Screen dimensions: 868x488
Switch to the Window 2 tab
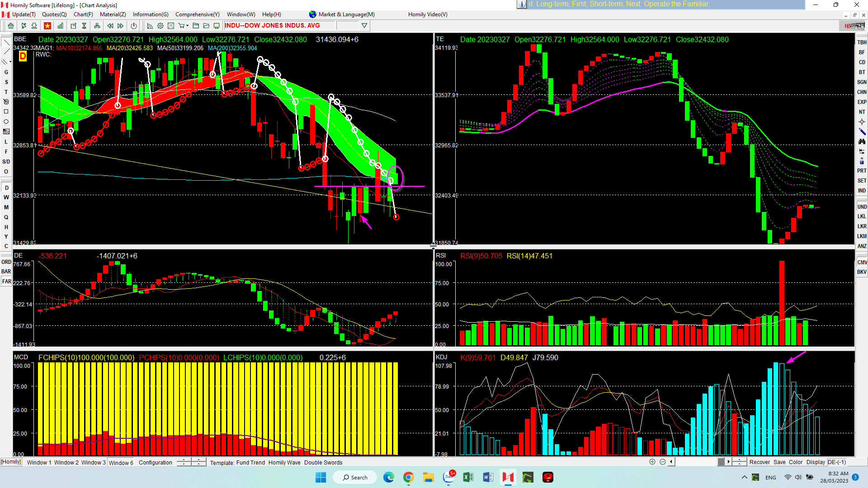tap(66, 462)
